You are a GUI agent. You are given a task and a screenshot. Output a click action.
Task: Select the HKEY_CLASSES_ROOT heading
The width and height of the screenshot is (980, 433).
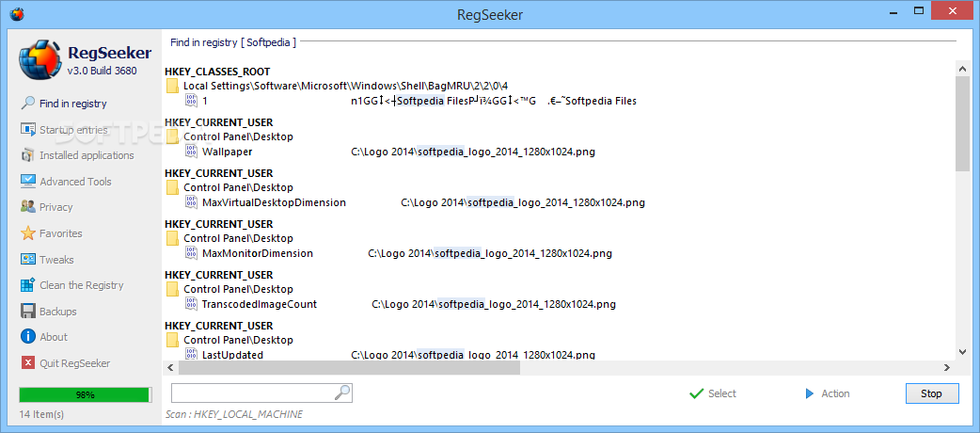pyautogui.click(x=217, y=72)
